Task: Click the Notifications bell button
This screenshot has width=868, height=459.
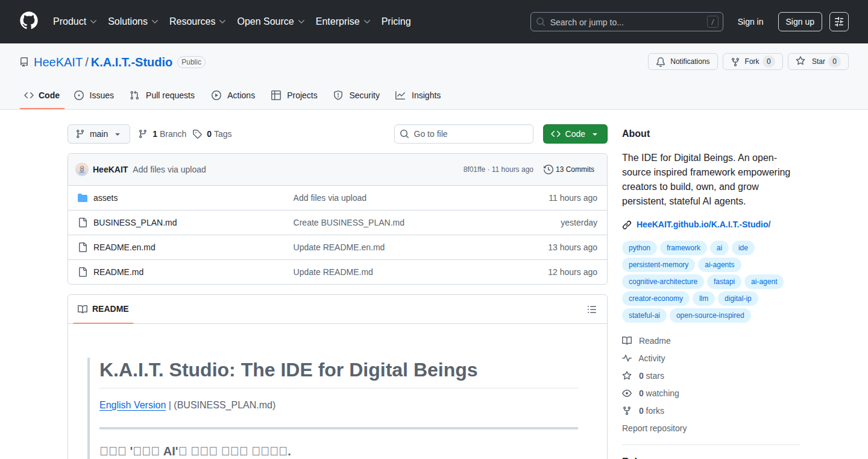Action: point(683,62)
